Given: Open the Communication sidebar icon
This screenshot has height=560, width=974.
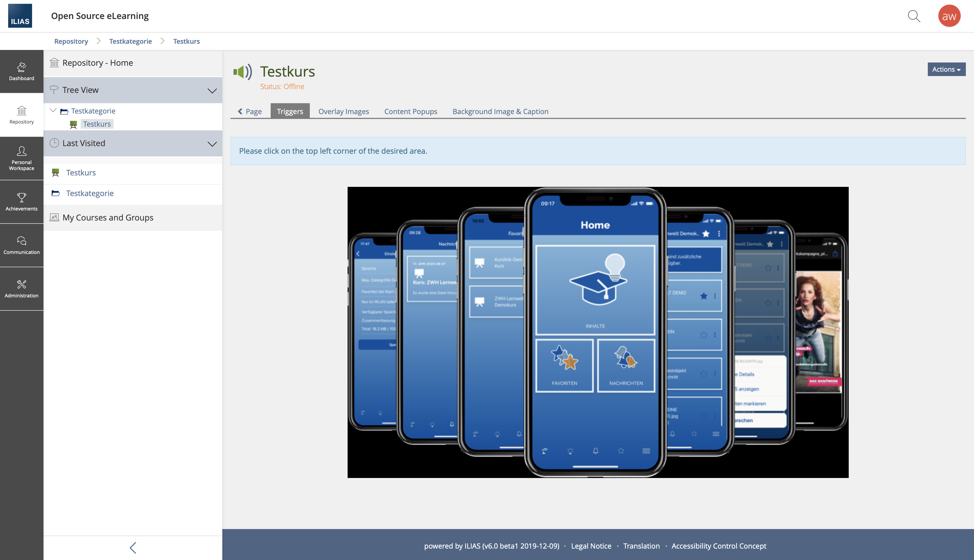Looking at the screenshot, I should coord(21,245).
